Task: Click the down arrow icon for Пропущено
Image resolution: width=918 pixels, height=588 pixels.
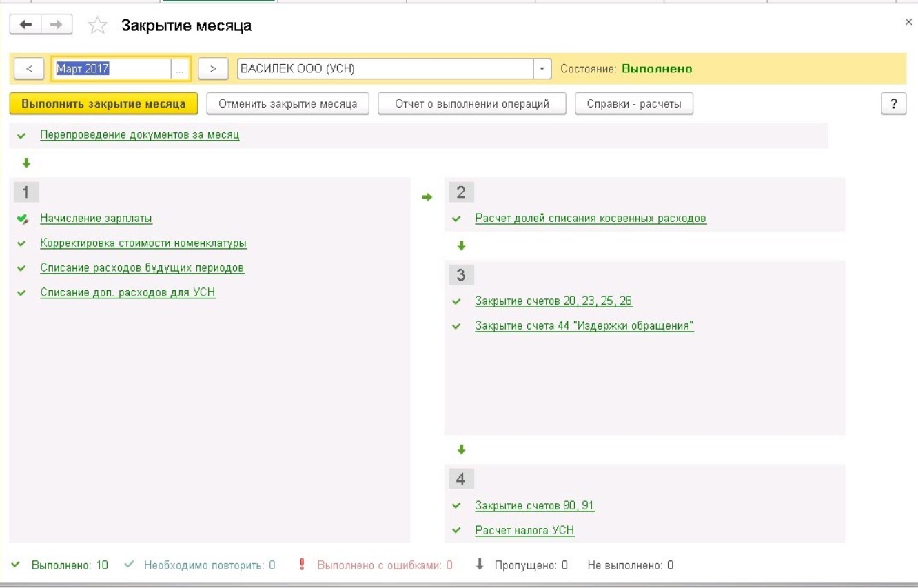Action: pos(480,565)
